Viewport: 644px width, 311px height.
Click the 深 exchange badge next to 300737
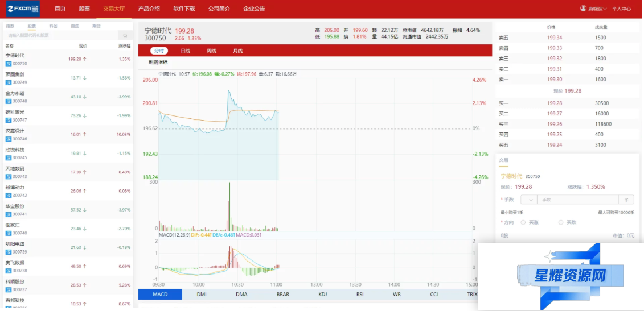click(x=8, y=290)
